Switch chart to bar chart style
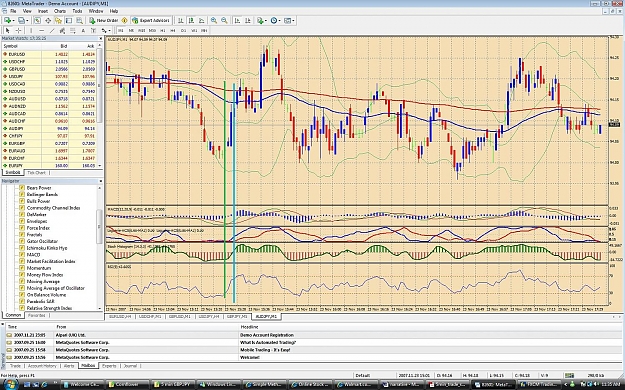 point(181,20)
